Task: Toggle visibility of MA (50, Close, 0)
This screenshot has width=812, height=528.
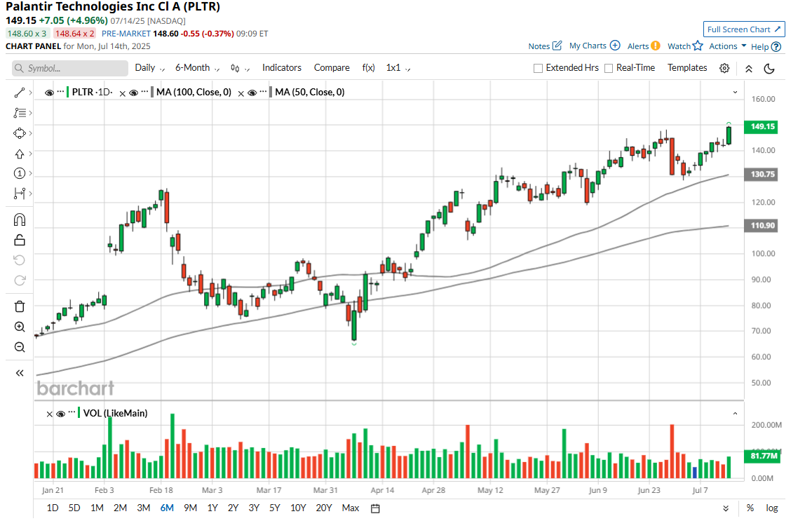Action: pos(252,93)
